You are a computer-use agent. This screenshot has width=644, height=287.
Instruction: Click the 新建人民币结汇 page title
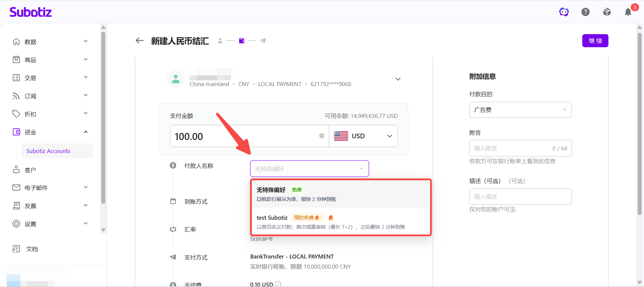[180, 41]
